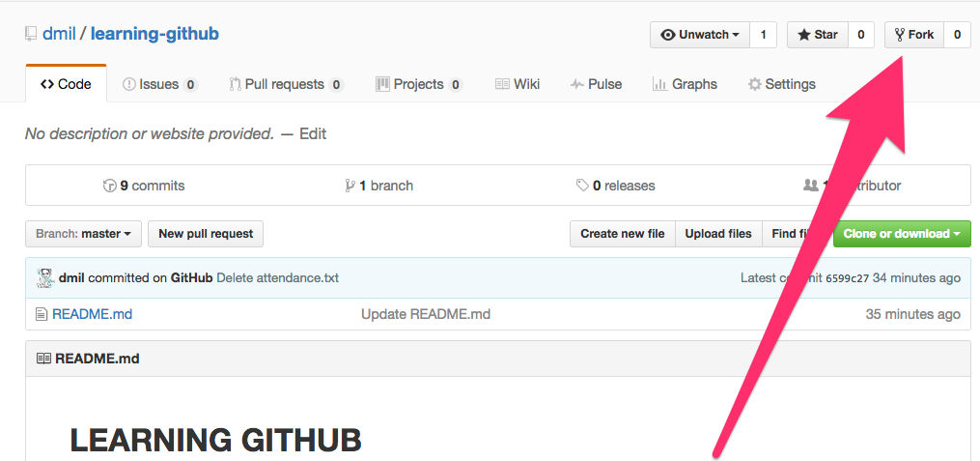
Task: Open the Delete attendance.txt commit message
Action: click(277, 277)
